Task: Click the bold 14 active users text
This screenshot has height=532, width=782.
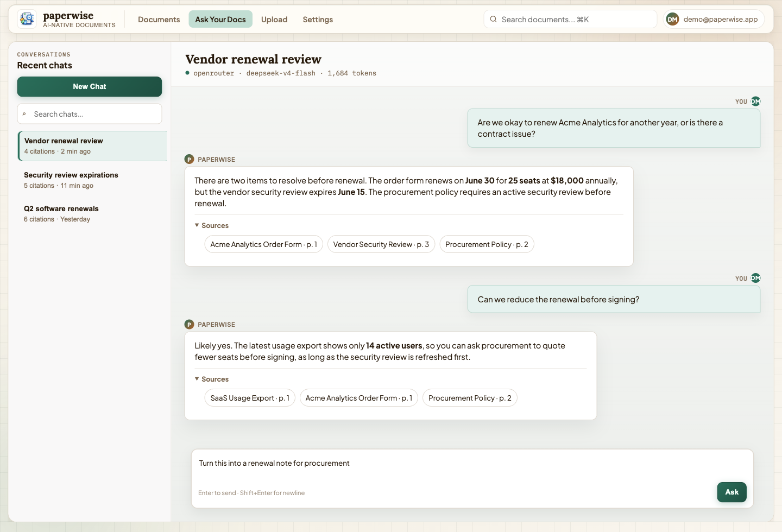Action: point(394,346)
